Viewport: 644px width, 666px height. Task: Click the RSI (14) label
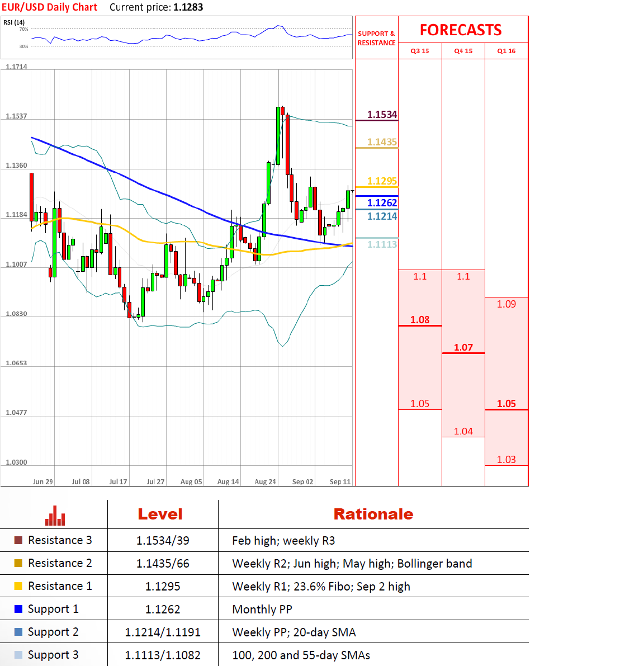(14, 22)
